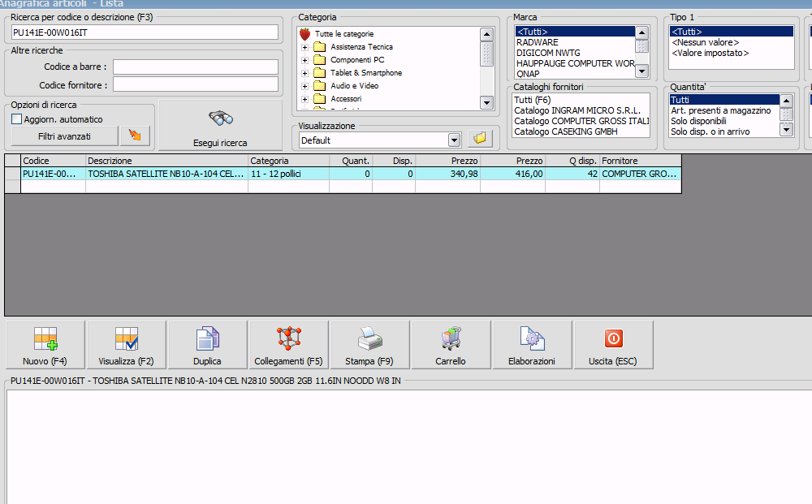Sort by the Fornitore column header
Image resolution: width=812 pixels, height=504 pixels.
pos(640,161)
